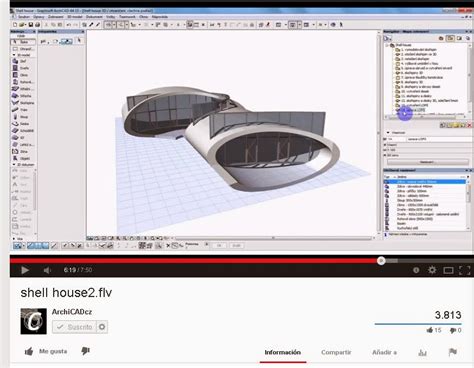Open the ArchiCADcz channel link
Image resolution: width=474 pixels, height=368 pixels.
point(72,312)
